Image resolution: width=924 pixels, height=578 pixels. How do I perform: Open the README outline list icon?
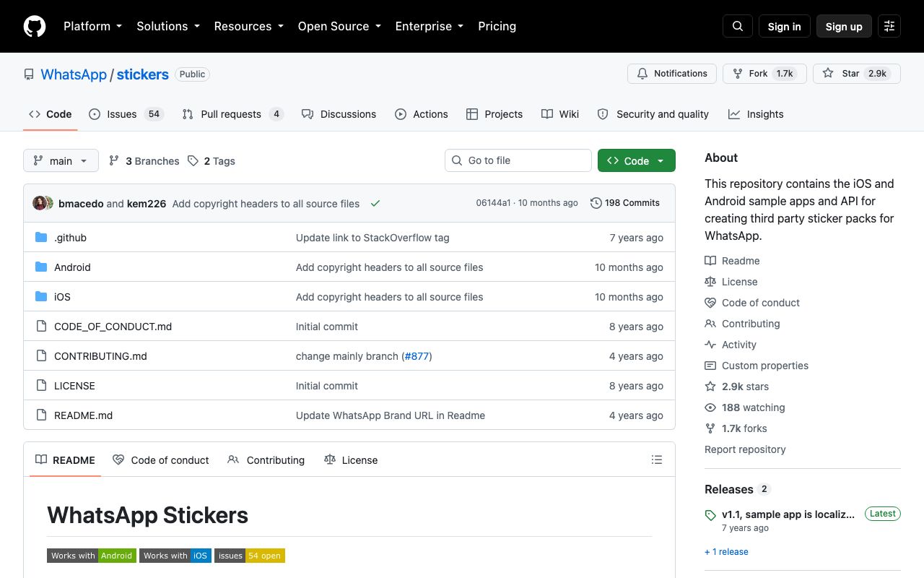tap(657, 460)
